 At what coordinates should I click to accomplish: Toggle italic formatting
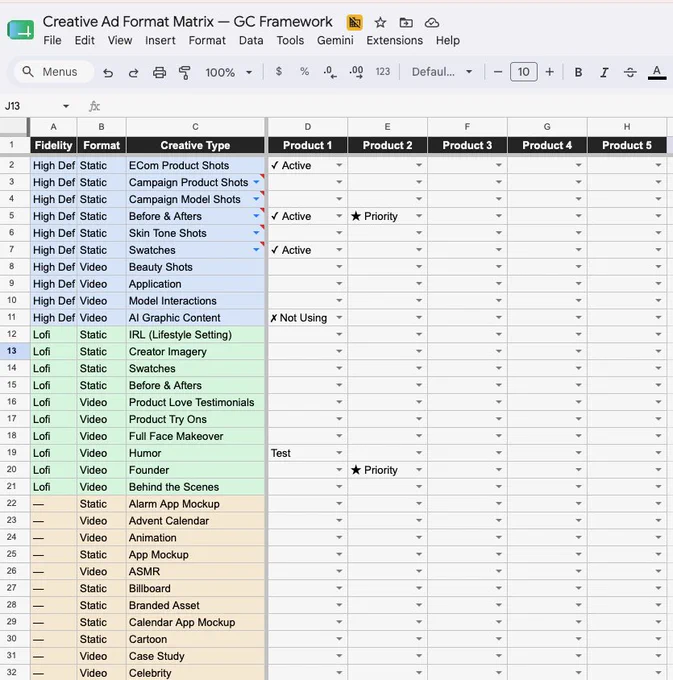604,72
